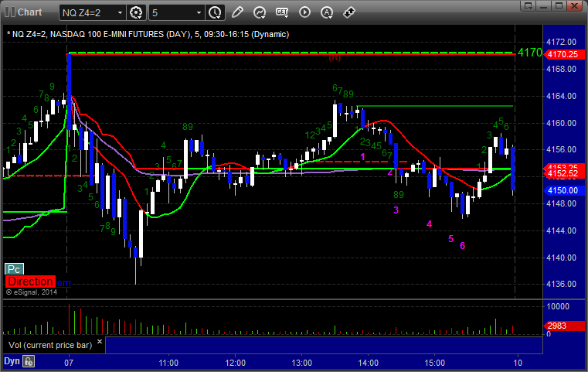Viewport: 588px width, 372px height.
Task: Click the Pc badge on the chart
Action: pyautogui.click(x=14, y=269)
